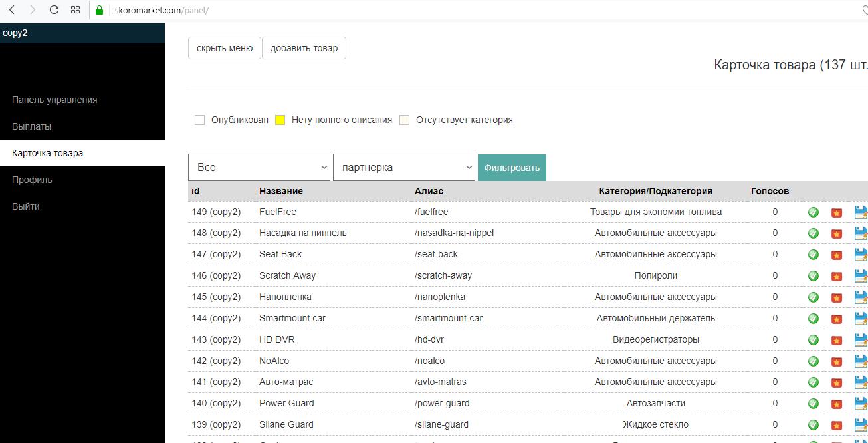Go to 'Выплаты' sidebar menu item
Viewport: 868px width, 443px height.
[31, 126]
